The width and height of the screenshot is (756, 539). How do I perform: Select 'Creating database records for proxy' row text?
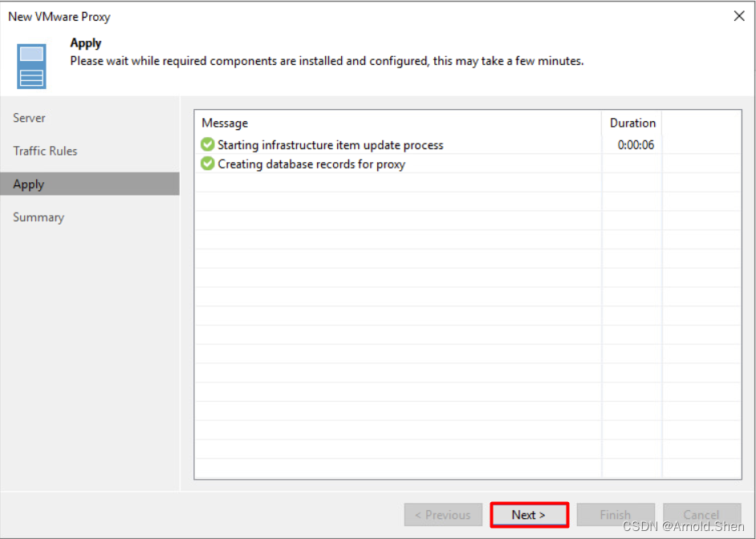pos(311,164)
